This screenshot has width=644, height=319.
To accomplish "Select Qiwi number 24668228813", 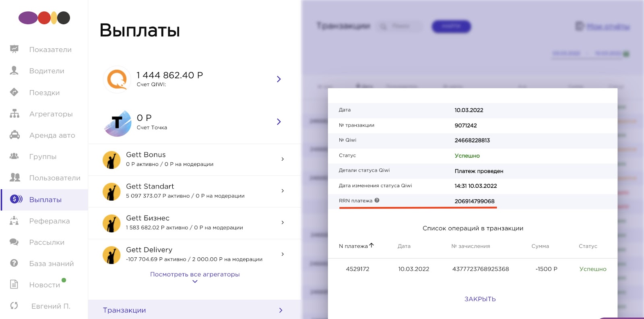I will 472,141.
